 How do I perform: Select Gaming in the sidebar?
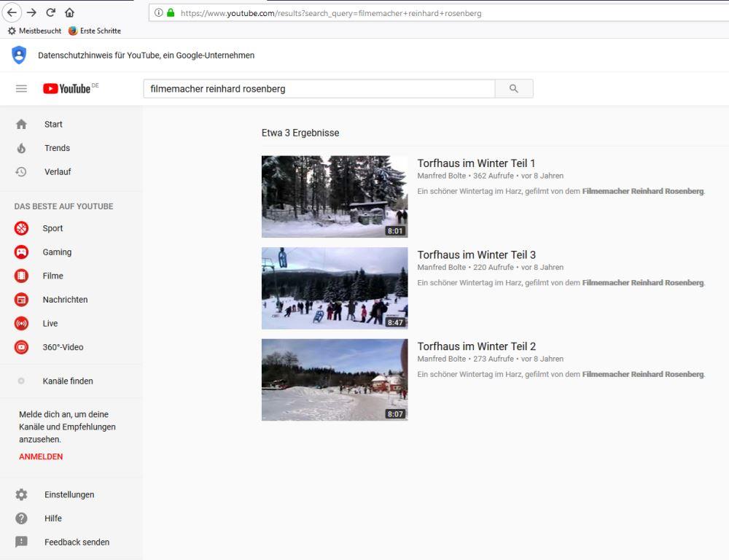(57, 252)
